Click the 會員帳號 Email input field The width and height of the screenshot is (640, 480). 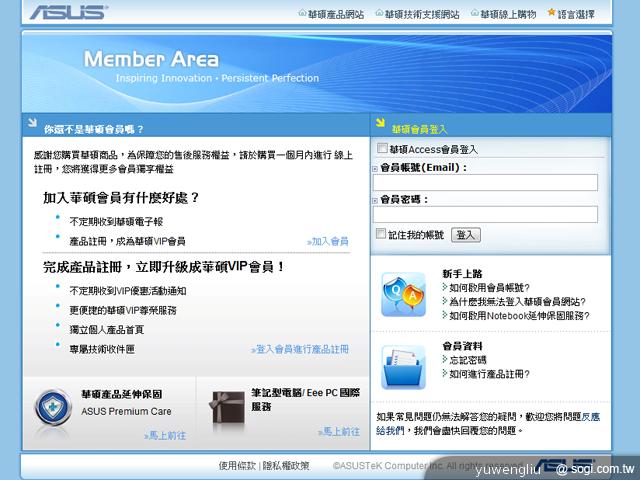(484, 183)
